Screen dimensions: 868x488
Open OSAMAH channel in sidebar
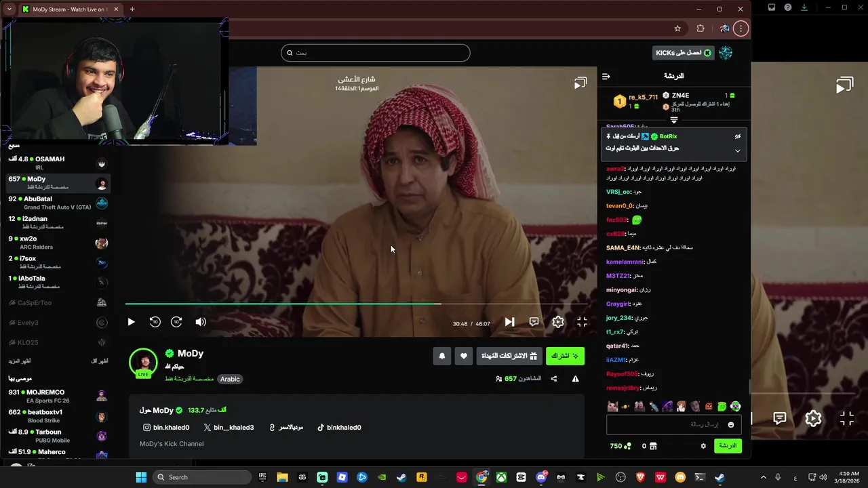(57, 163)
